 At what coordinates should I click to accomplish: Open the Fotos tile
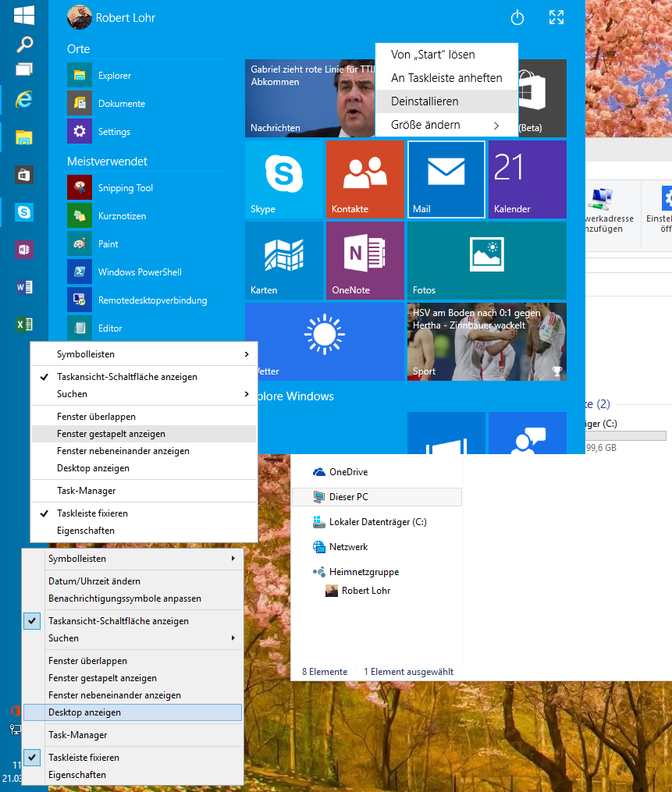(486, 260)
